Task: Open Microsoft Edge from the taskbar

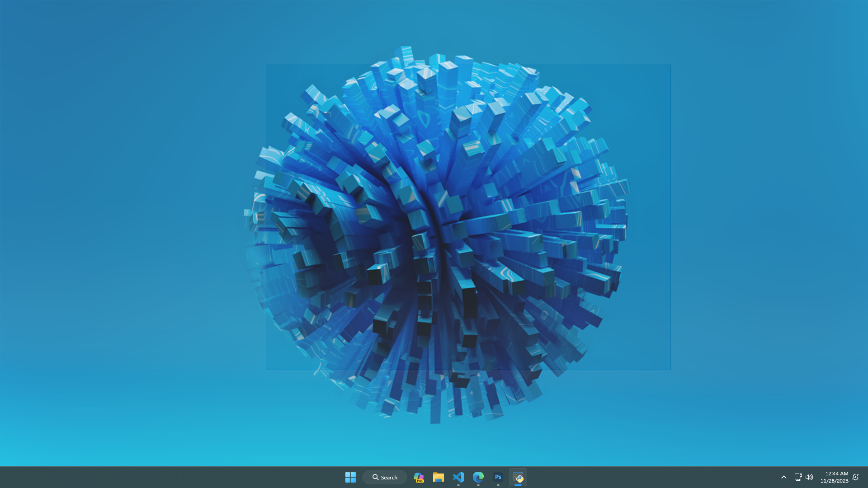Action: (478, 477)
